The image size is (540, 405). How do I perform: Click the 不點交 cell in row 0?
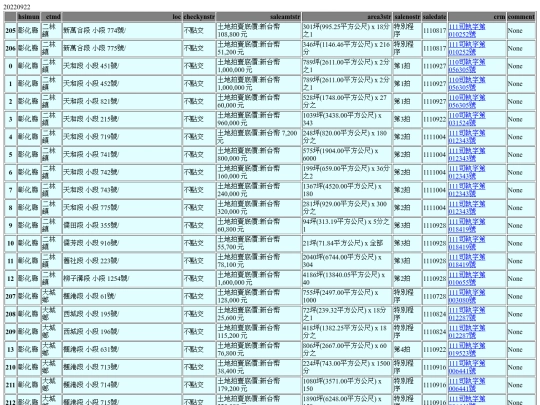pyautogui.click(x=199, y=66)
